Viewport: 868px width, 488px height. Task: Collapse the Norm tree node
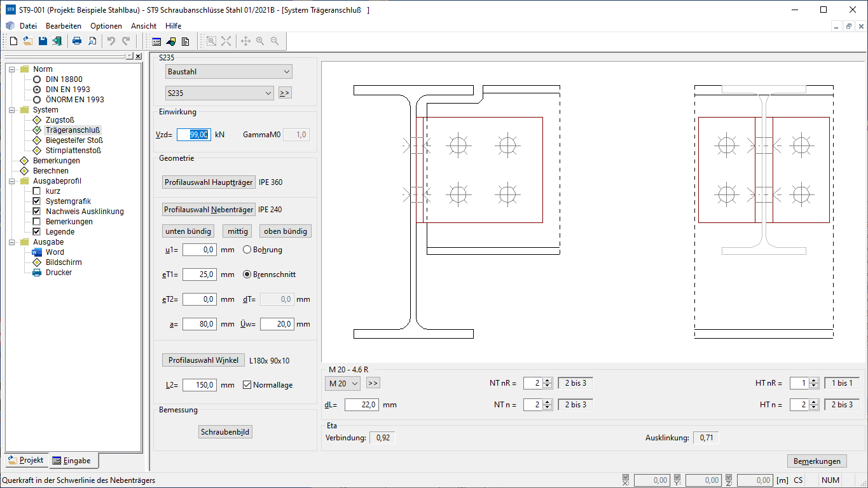(11, 69)
